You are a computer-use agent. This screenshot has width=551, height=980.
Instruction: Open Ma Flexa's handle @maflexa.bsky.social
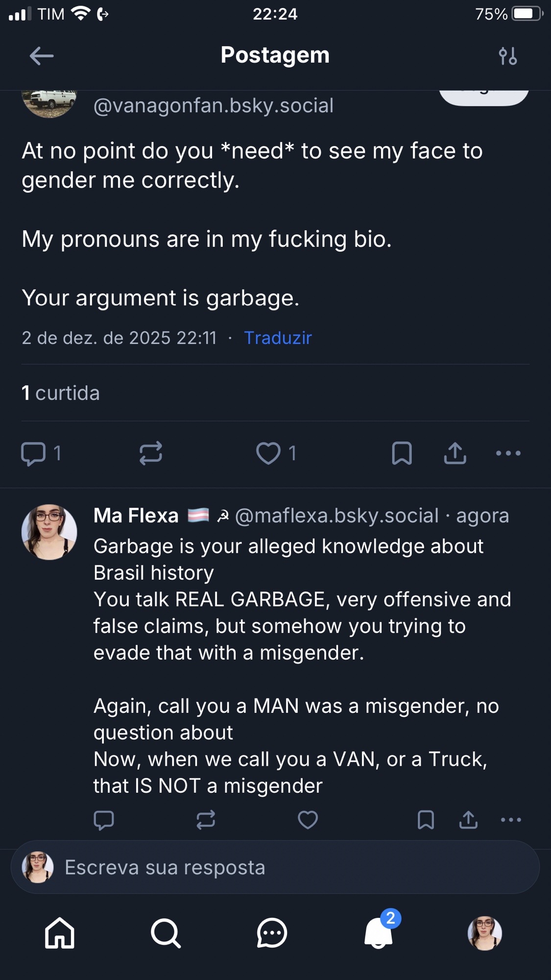pyautogui.click(x=337, y=516)
